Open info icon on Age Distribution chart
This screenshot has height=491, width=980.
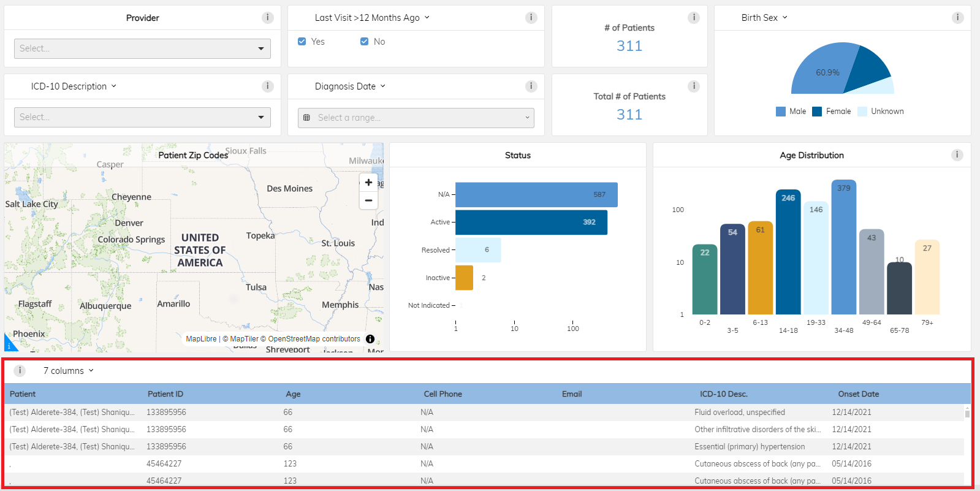click(957, 155)
